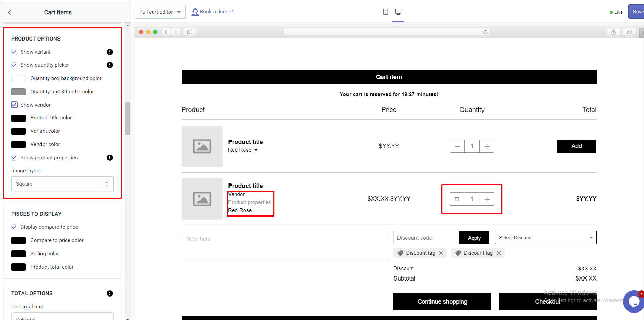644x320 pixels.
Task: Open Quantity box background color swatch
Action: pos(18,78)
